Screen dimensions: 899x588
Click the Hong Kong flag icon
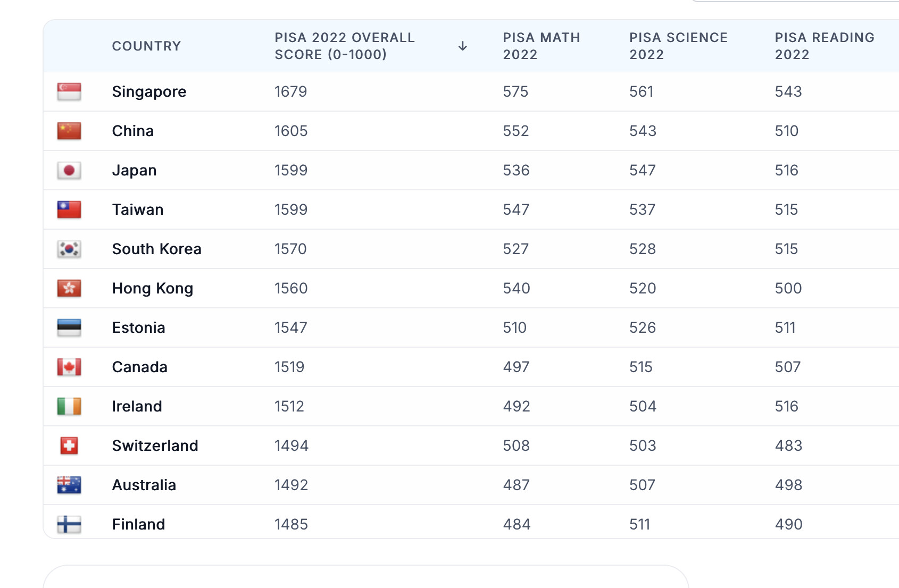(69, 289)
